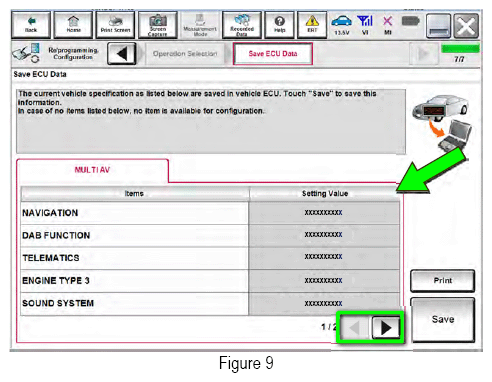Click the 7/7 progress bar
This screenshot has height=382, width=492.
click(x=460, y=49)
